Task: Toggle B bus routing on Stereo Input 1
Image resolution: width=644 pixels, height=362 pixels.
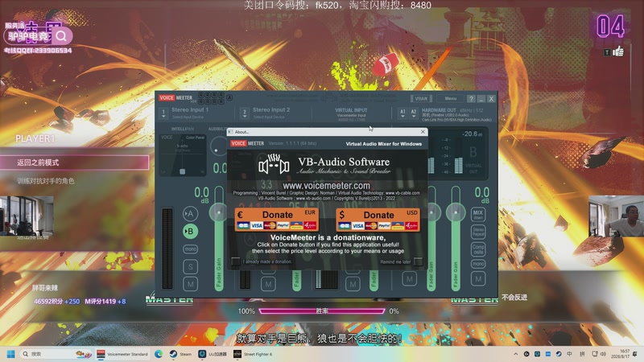Action: pyautogui.click(x=190, y=232)
